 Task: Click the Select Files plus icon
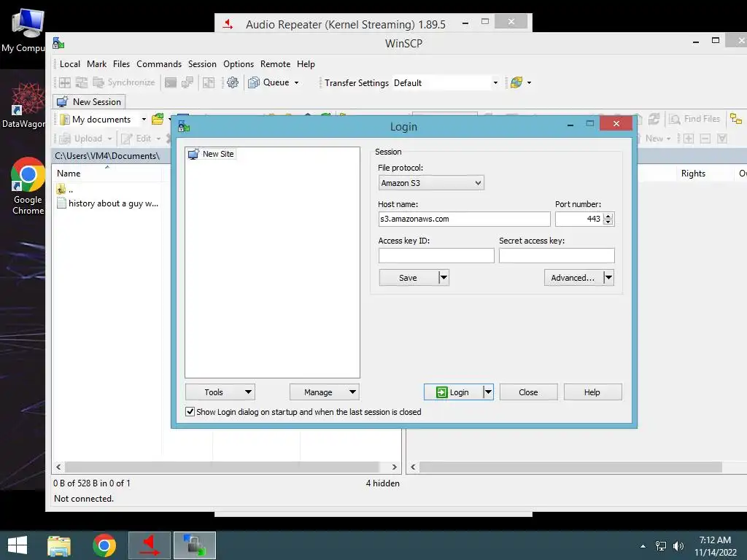(689, 139)
